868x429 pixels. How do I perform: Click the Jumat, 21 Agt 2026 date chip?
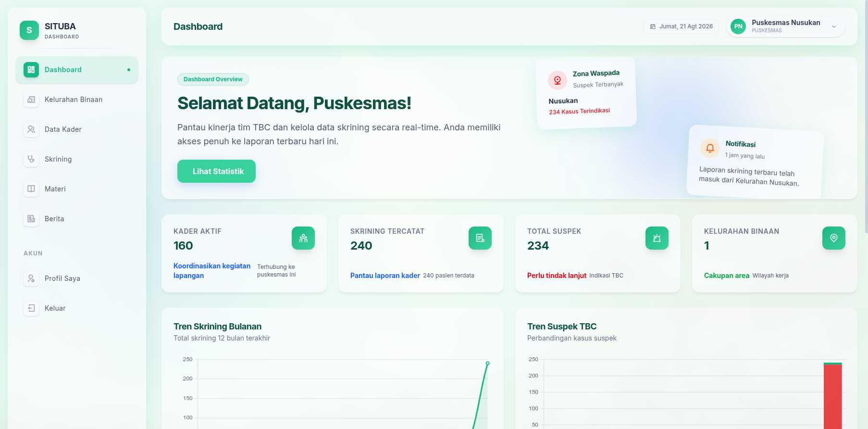[681, 26]
